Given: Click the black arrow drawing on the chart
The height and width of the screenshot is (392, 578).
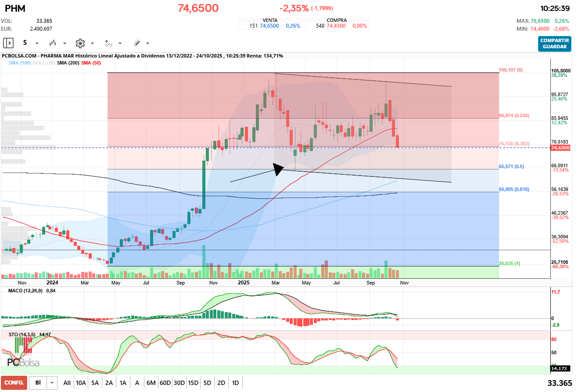Looking at the screenshot, I should point(278,169).
